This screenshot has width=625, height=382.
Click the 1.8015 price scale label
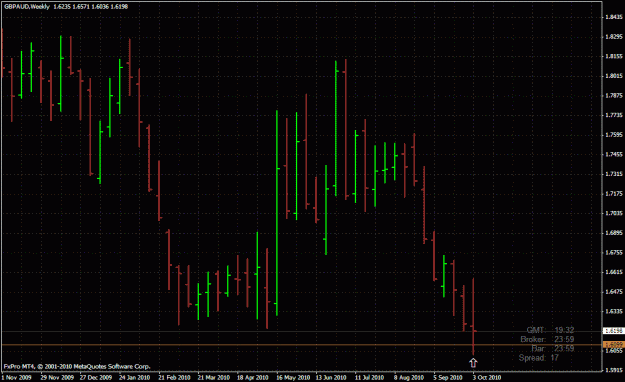pos(613,76)
